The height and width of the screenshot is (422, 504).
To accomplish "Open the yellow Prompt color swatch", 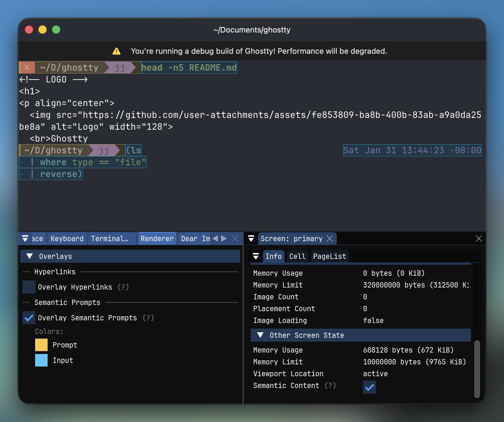I will point(41,345).
